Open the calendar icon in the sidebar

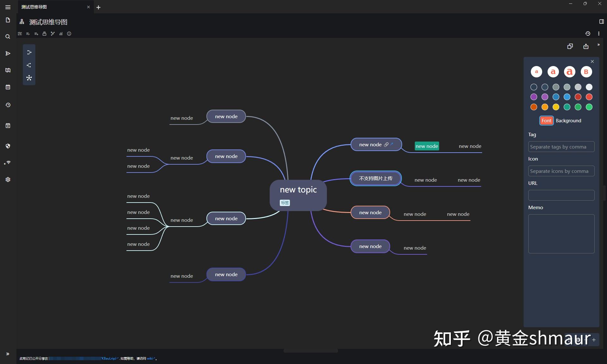[x=8, y=87]
